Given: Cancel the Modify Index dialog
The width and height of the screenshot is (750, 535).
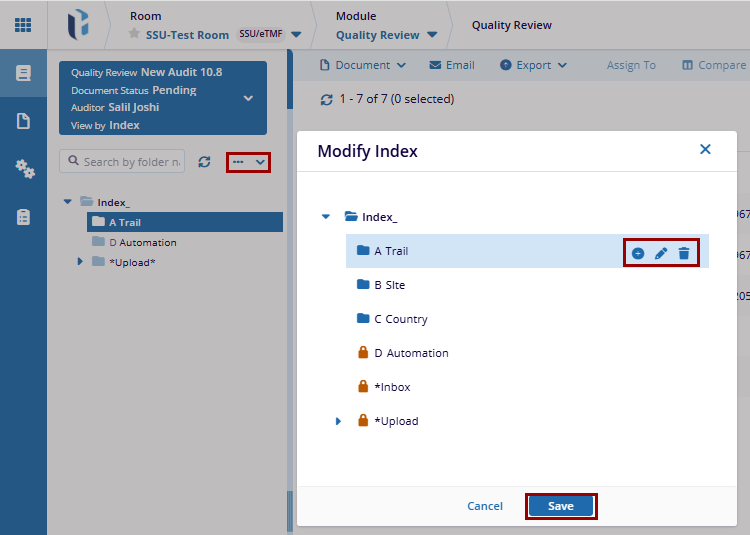Looking at the screenshot, I should [x=485, y=506].
